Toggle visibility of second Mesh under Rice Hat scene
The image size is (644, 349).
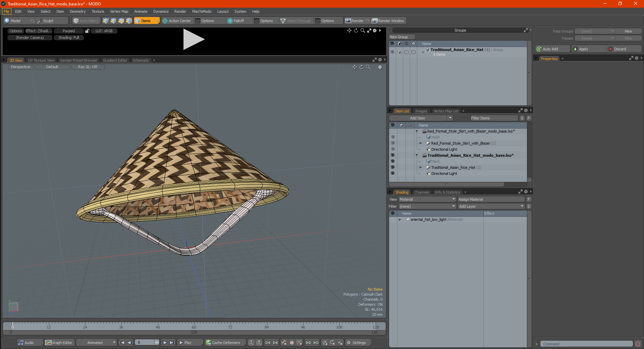point(393,161)
